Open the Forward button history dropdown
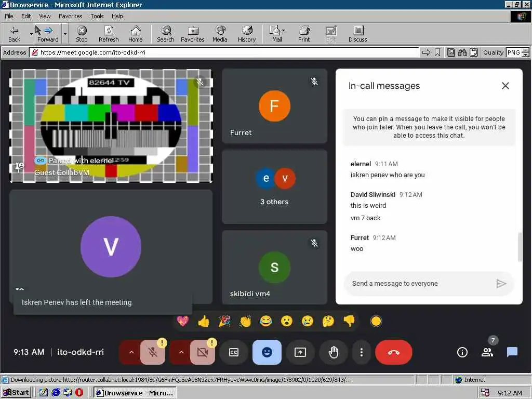This screenshot has height=399, width=532. pyautogui.click(x=65, y=34)
